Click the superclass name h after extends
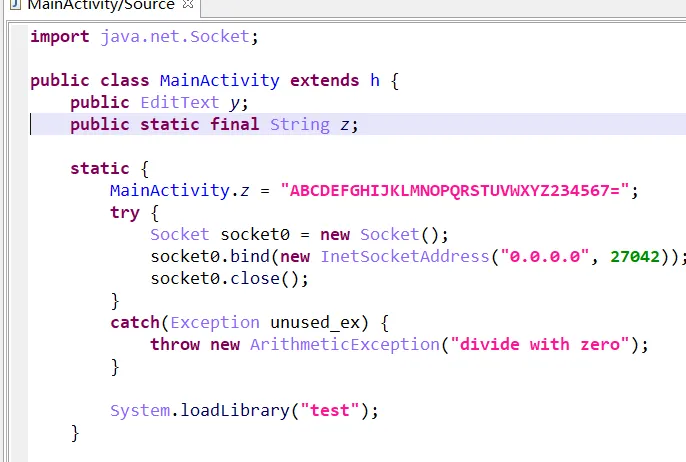Viewport: 686px width, 462px height. pos(374,81)
